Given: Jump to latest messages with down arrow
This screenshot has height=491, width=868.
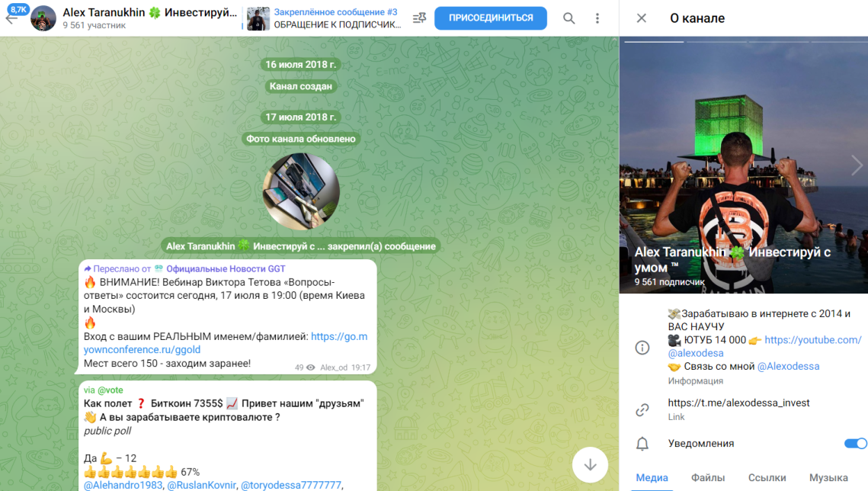Looking at the screenshot, I should (590, 465).
